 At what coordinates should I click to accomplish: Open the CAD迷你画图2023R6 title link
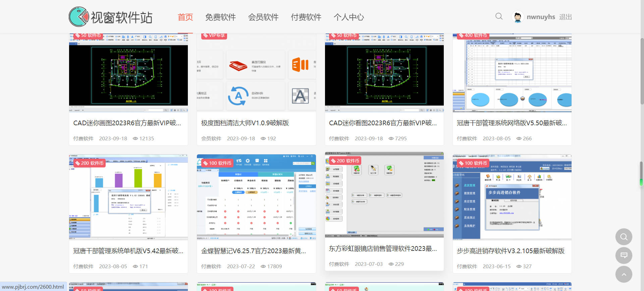[x=127, y=123]
